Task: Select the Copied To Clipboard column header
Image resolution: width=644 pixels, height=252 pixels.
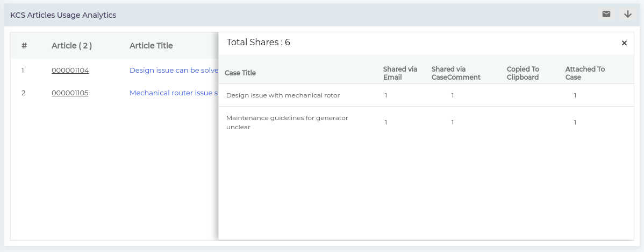Action: click(x=523, y=73)
